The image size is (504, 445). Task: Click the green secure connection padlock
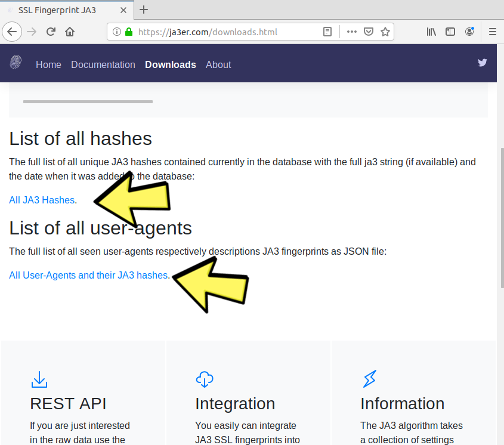(129, 32)
